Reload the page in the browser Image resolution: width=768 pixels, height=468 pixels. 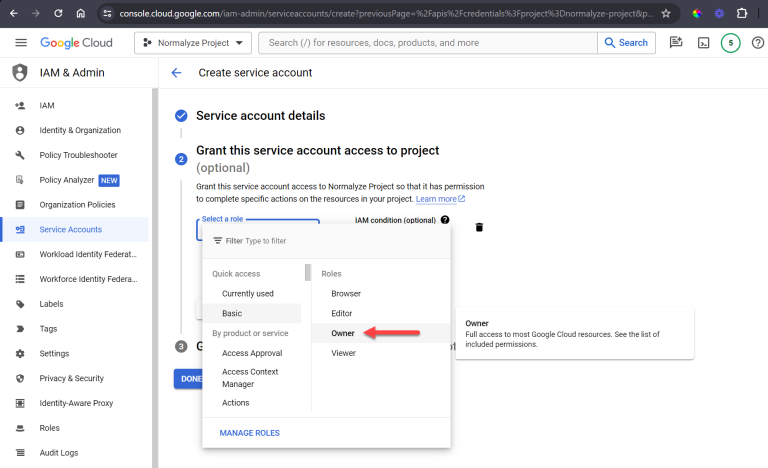58,14
